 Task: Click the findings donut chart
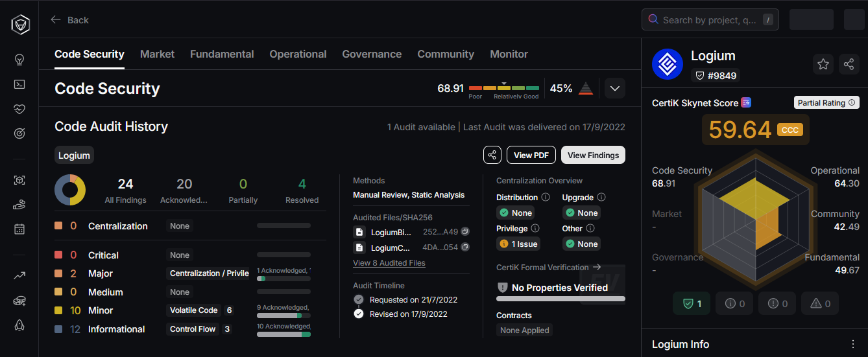[x=70, y=190]
